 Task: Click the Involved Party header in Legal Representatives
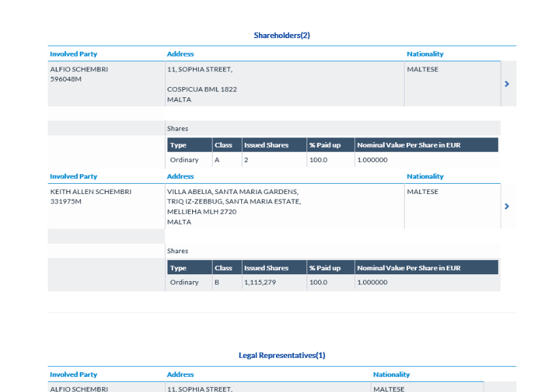[x=74, y=374]
